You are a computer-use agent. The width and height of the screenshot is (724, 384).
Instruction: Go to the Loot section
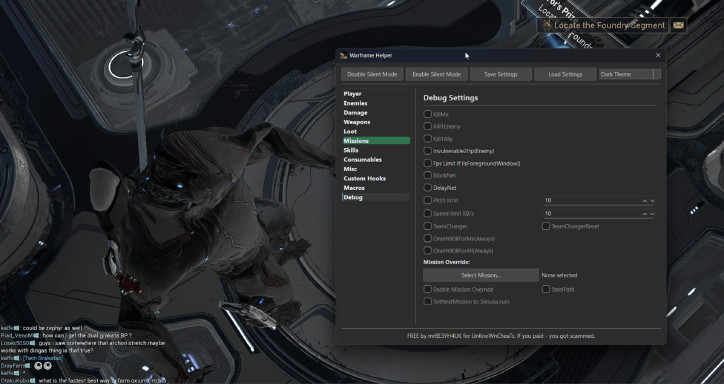pyautogui.click(x=376, y=132)
